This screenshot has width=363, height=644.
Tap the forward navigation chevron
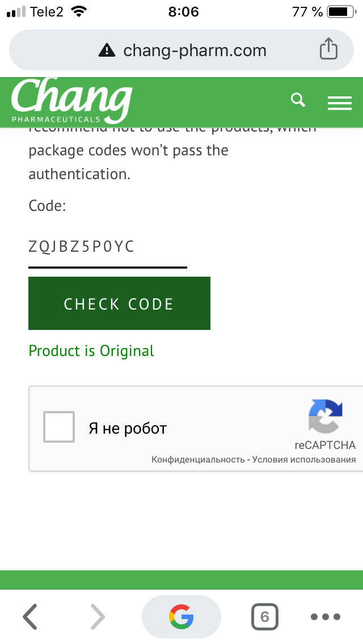coord(98,616)
